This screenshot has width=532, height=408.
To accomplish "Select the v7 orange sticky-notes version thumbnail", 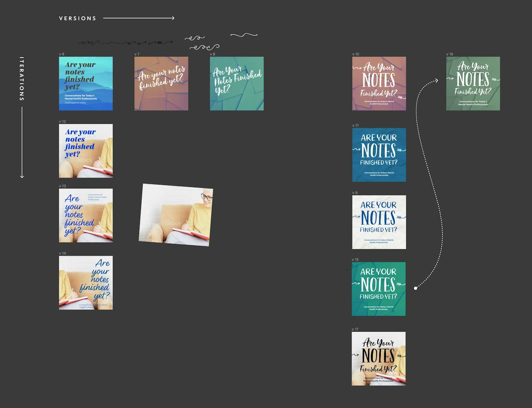I will (x=161, y=84).
